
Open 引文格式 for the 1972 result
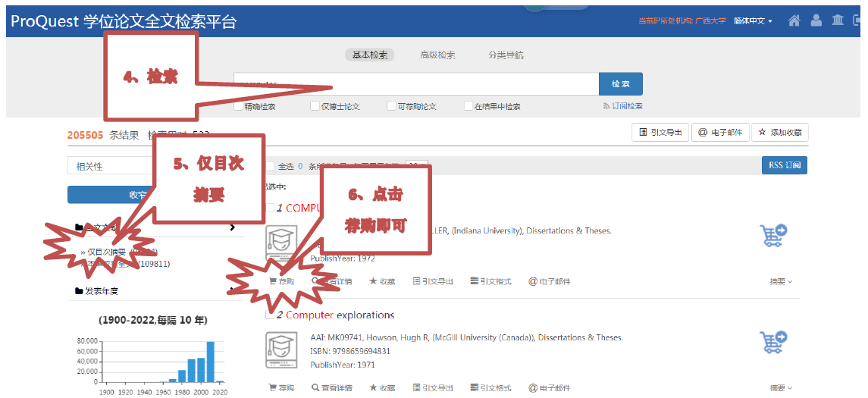coord(490,281)
